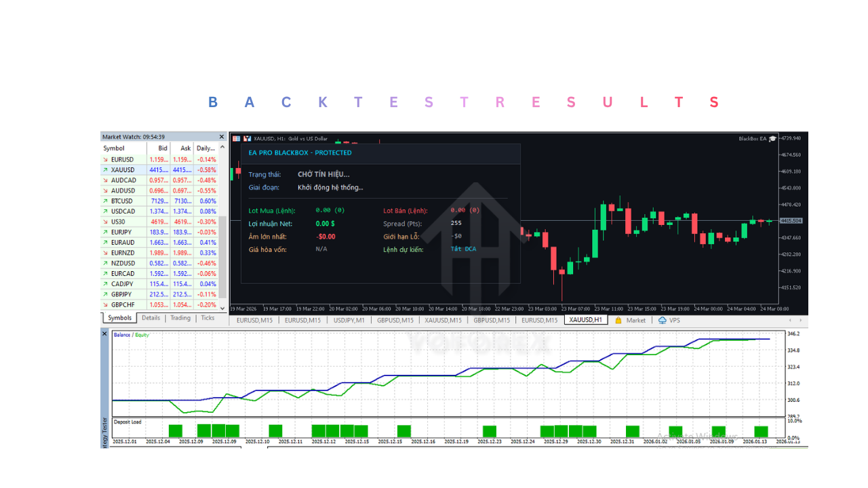Open the VPS cloud icon in tab bar
The image size is (868, 488).
point(663,320)
